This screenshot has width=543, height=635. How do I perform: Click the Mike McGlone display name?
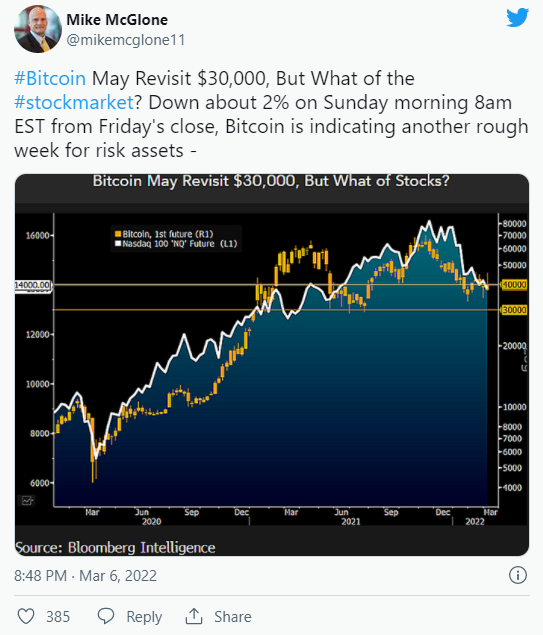point(117,19)
